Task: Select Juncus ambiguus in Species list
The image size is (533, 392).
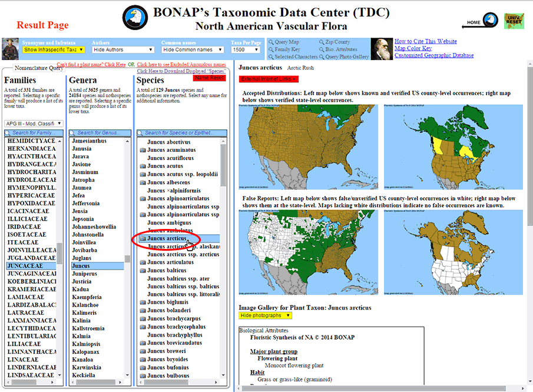Action: (169, 222)
